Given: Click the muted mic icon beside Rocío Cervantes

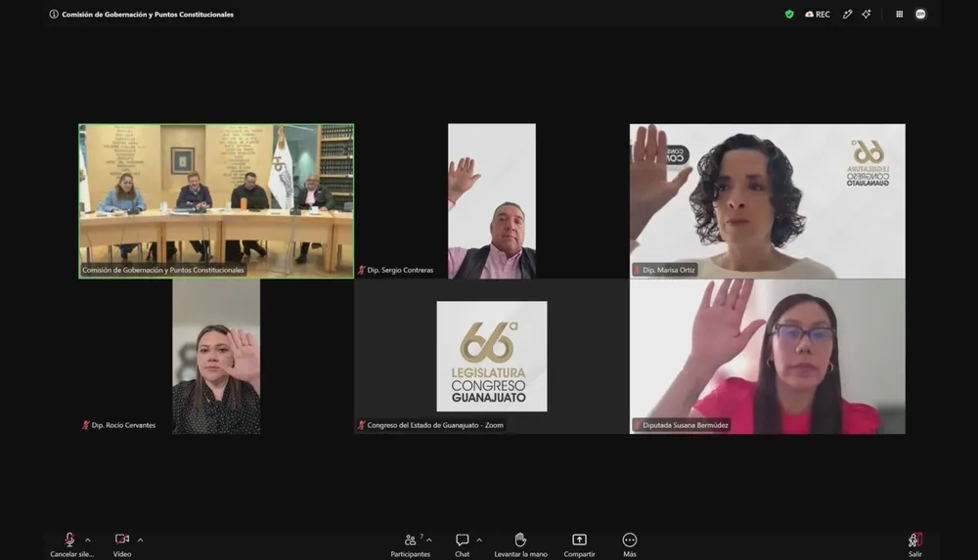Looking at the screenshot, I should pyautogui.click(x=85, y=425).
